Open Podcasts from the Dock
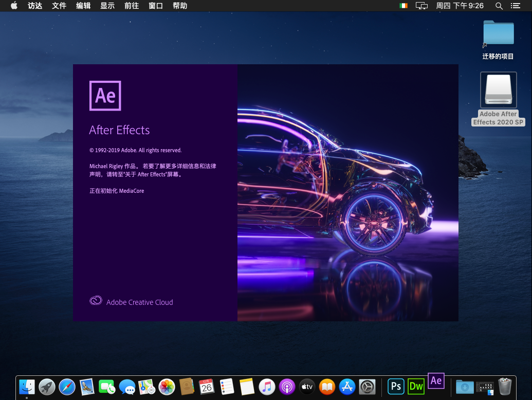This screenshot has height=400, width=532. pyautogui.click(x=287, y=387)
